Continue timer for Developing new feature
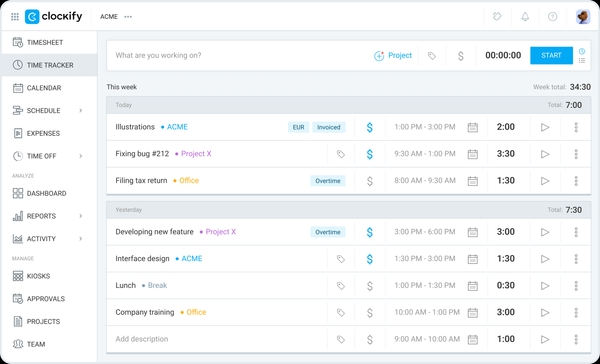The image size is (600, 364). coord(545,232)
